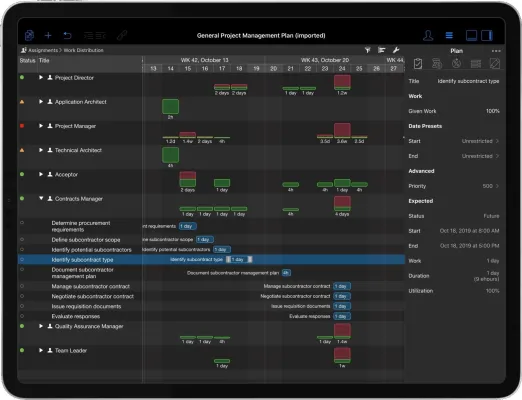Click the plus add icon in toolbar
Image resolution: width=522 pixels, height=400 pixels.
click(x=48, y=35)
